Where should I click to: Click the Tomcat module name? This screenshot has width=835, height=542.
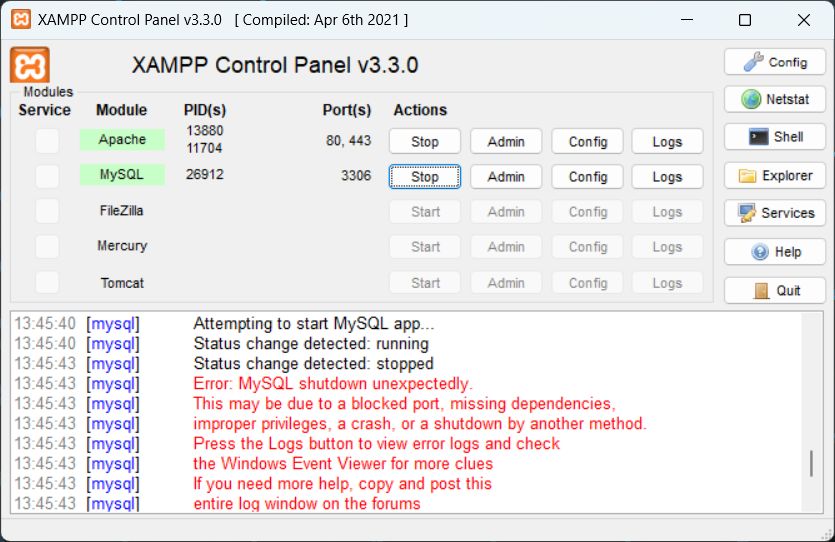click(122, 283)
